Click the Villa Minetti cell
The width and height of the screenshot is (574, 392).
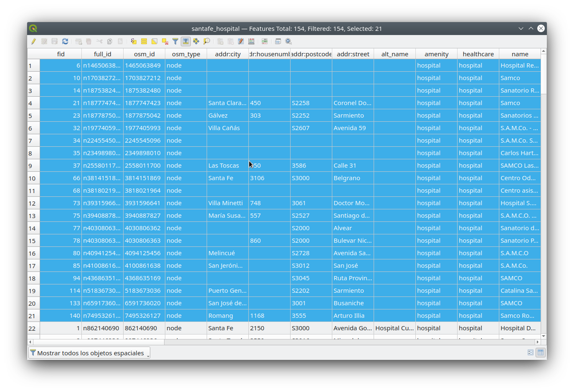coord(228,203)
